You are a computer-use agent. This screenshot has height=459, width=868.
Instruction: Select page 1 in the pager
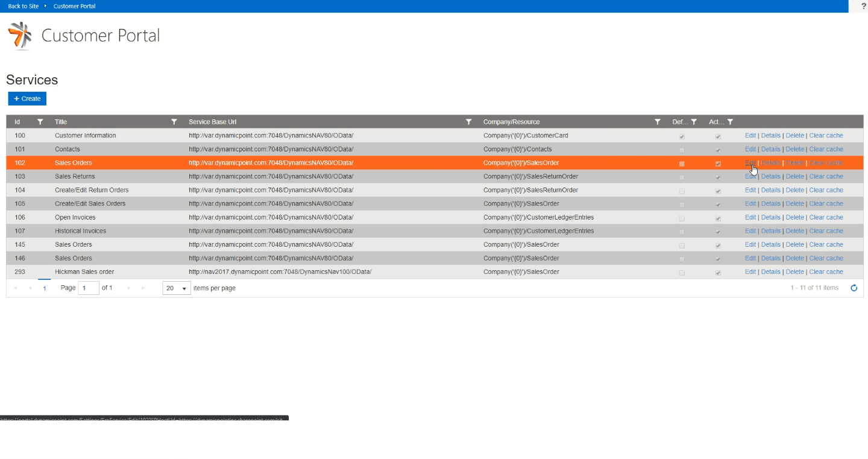[45, 288]
